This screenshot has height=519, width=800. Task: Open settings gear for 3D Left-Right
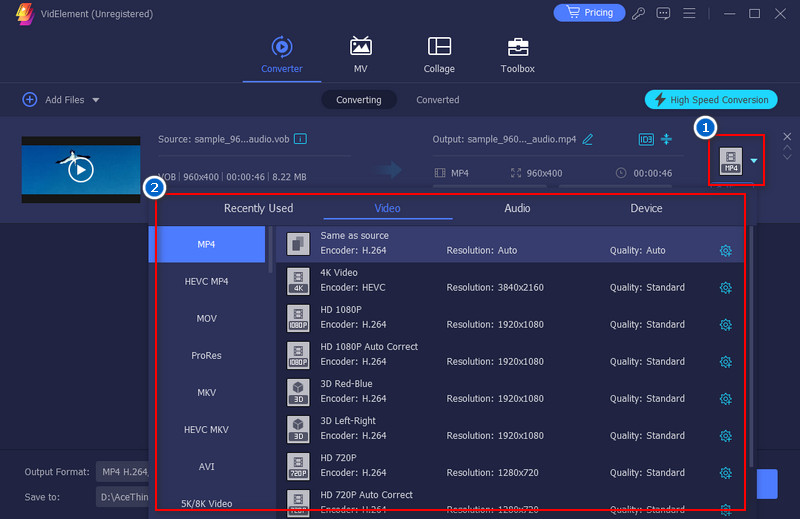click(726, 436)
